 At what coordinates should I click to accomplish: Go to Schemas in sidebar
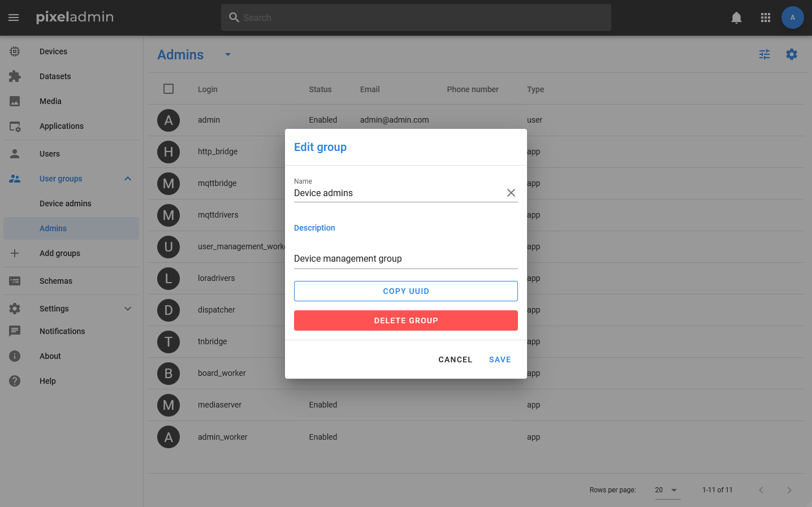[55, 281]
